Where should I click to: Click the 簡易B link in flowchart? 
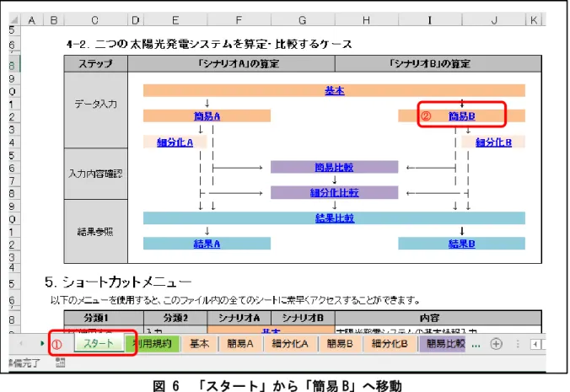(462, 115)
